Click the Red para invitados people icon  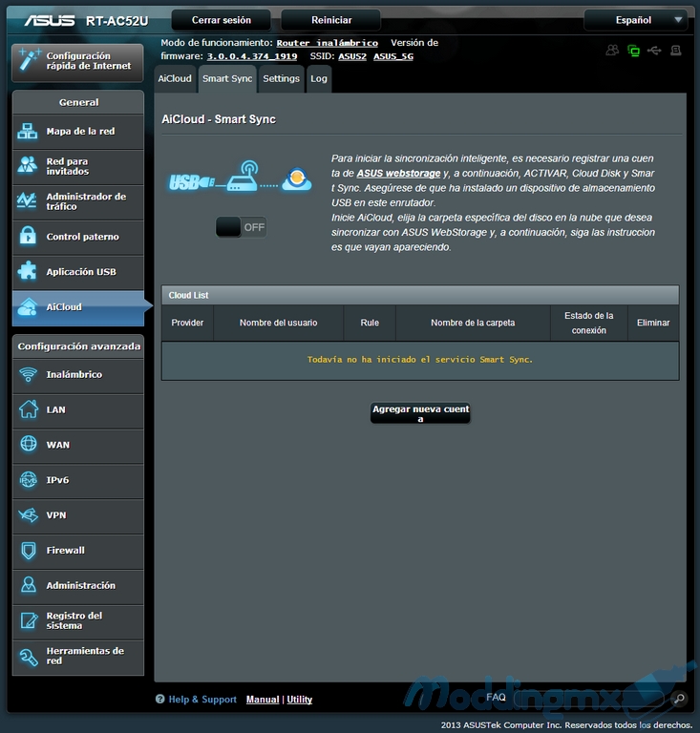tap(27, 165)
